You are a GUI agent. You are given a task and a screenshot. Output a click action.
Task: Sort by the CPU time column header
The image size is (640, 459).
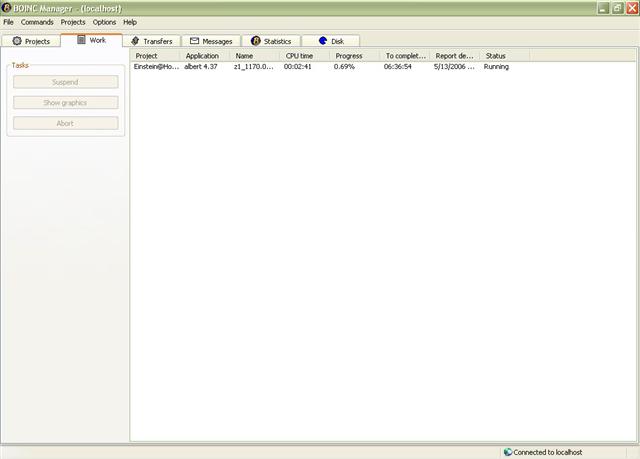pyautogui.click(x=305, y=56)
